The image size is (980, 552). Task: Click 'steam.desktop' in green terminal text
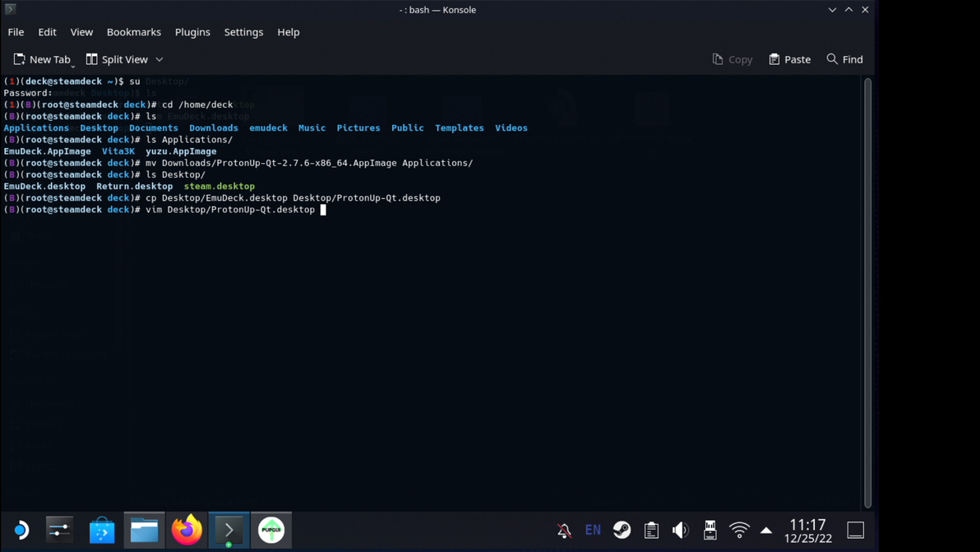220,186
